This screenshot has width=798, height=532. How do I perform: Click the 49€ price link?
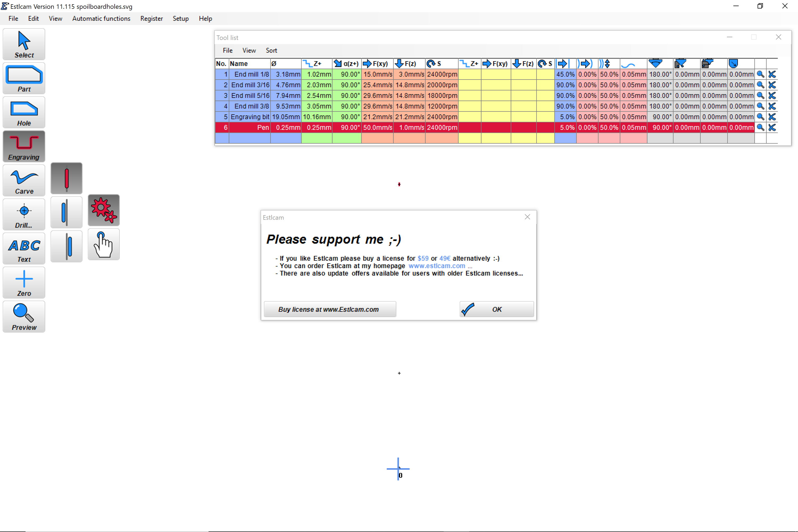pyautogui.click(x=445, y=259)
